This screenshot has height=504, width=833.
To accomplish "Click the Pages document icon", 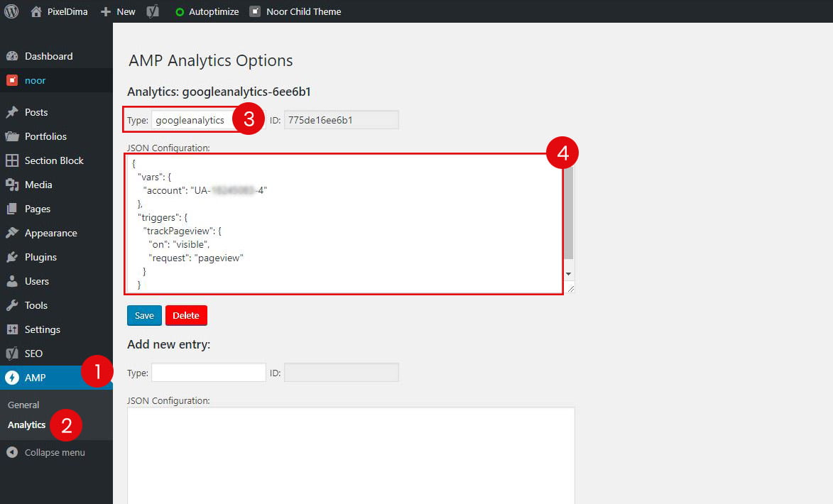I will click(11, 209).
